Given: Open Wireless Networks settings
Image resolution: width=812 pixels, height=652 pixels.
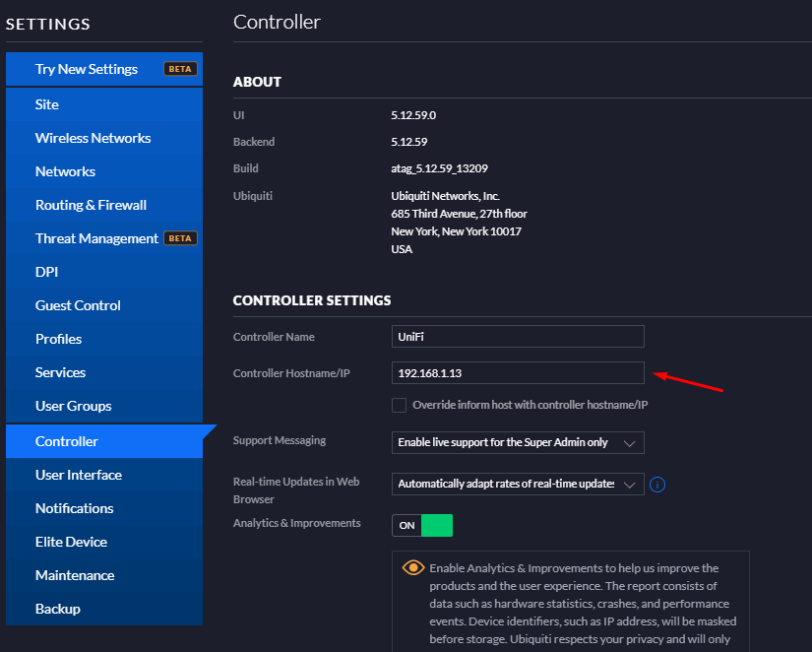Looking at the screenshot, I should point(104,138).
